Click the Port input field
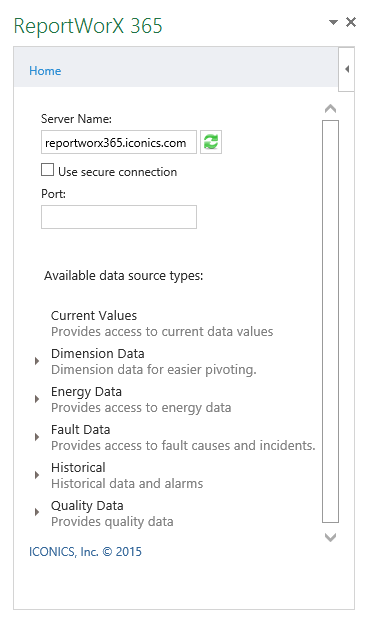This screenshot has height=623, width=368. coord(119,217)
